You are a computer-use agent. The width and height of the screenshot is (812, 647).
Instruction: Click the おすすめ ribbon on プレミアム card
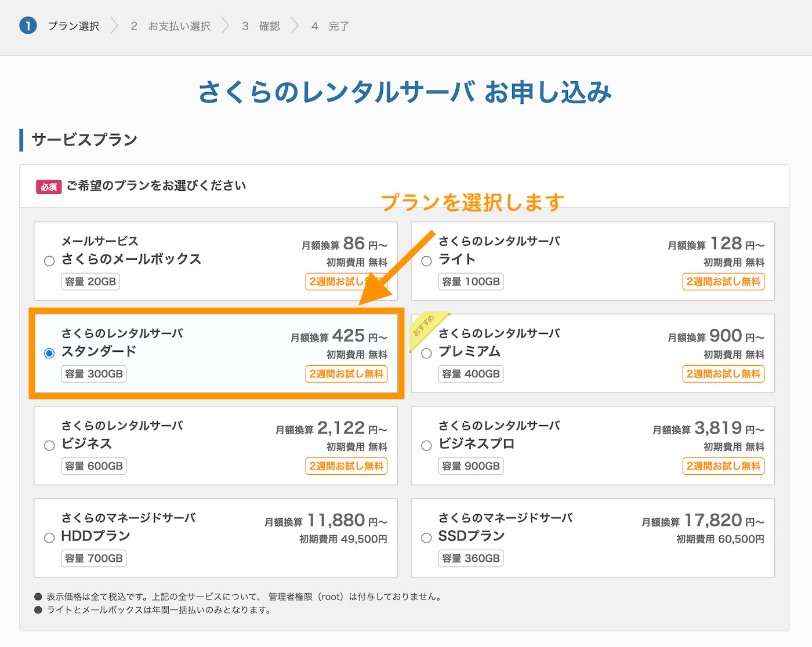(426, 329)
